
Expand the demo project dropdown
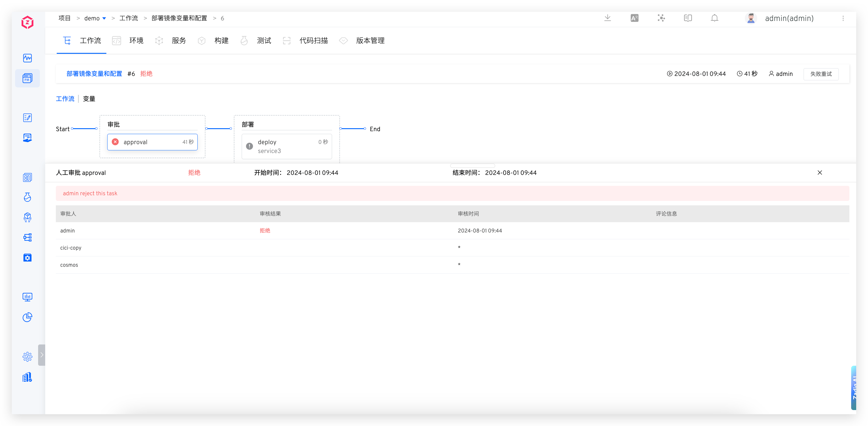coord(104,18)
